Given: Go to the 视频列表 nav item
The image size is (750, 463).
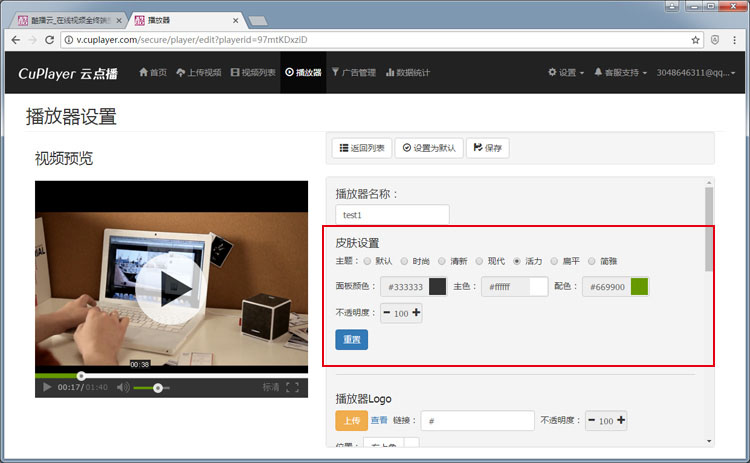Looking at the screenshot, I should pyautogui.click(x=253, y=72).
